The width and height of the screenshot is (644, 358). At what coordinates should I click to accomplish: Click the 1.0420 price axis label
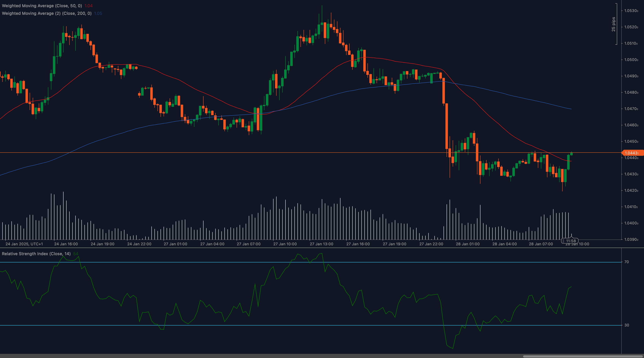[631, 190]
